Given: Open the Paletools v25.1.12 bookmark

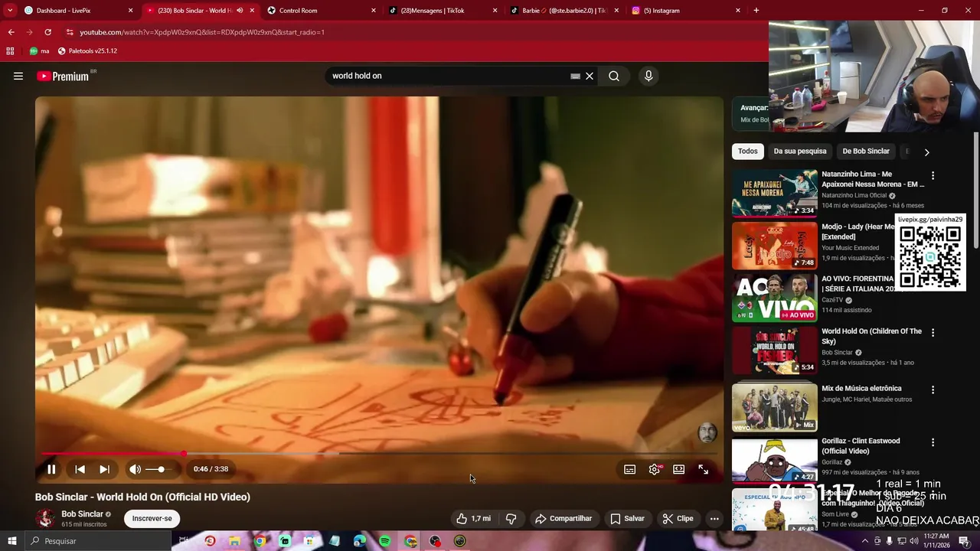Looking at the screenshot, I should [87, 51].
